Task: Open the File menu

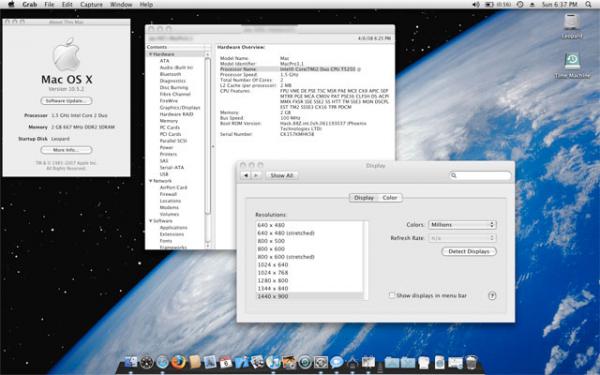Action: click(49, 5)
